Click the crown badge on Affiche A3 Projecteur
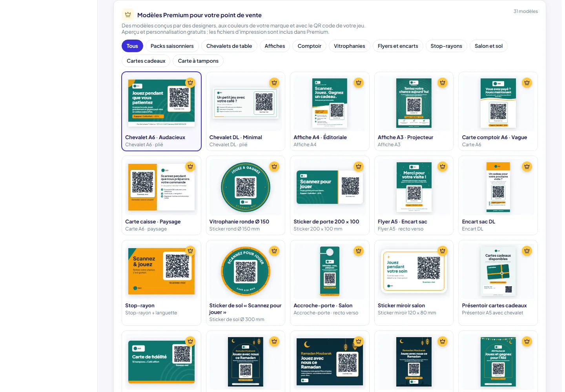The height and width of the screenshot is (392, 565). pyautogui.click(x=443, y=82)
